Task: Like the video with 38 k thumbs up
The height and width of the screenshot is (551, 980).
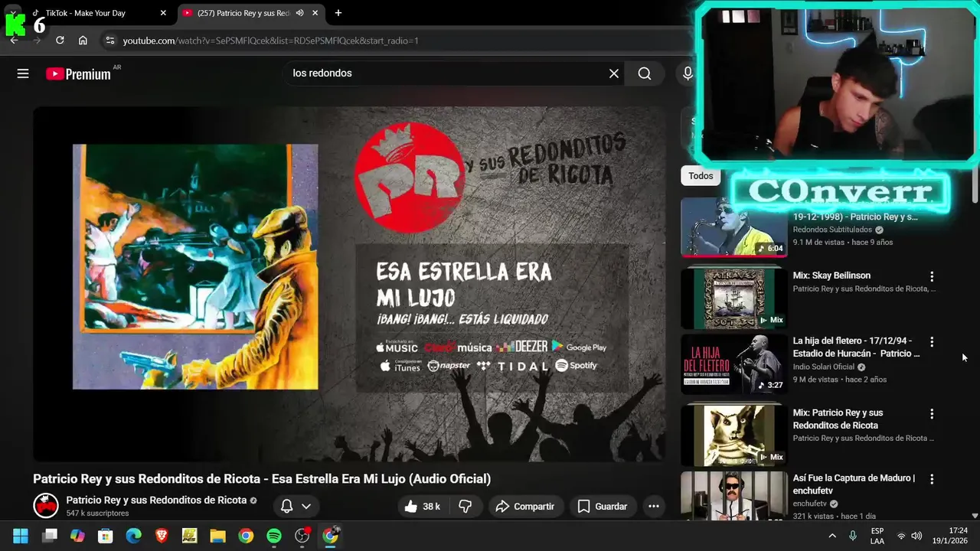Action: (422, 507)
